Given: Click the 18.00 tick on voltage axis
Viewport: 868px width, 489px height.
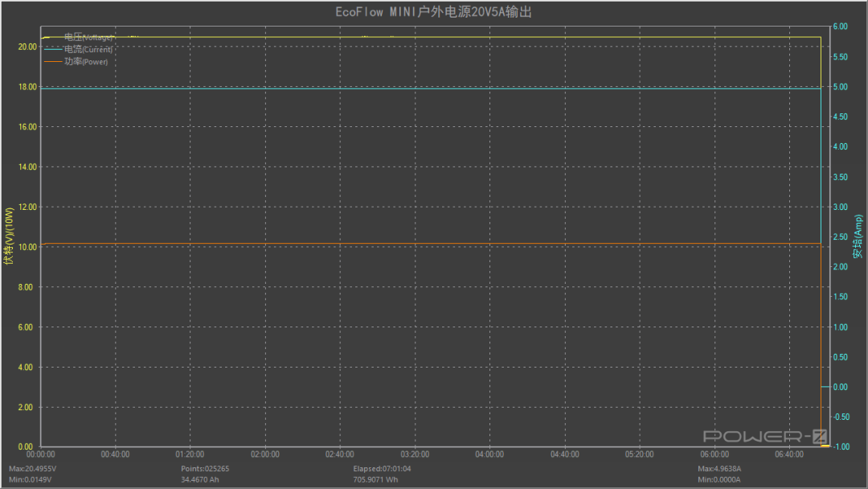Looking at the screenshot, I should point(27,87).
